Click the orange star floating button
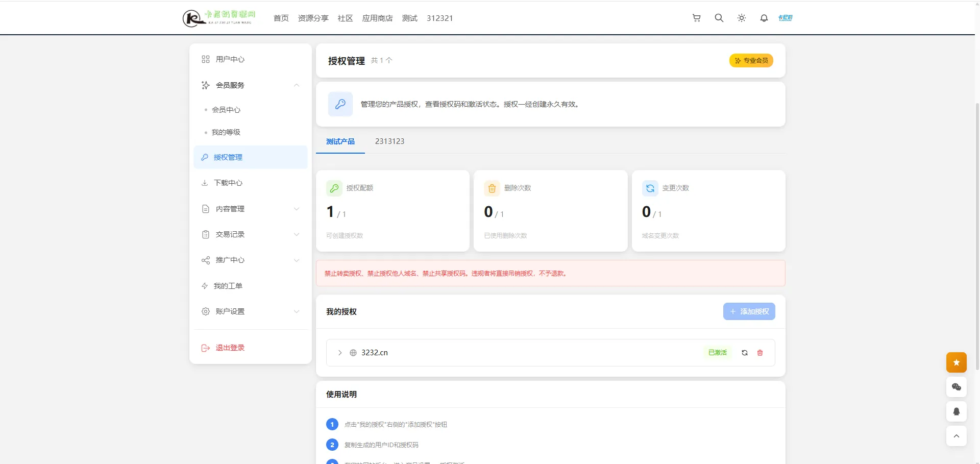Screen dimensions: 980x464 point(956,362)
